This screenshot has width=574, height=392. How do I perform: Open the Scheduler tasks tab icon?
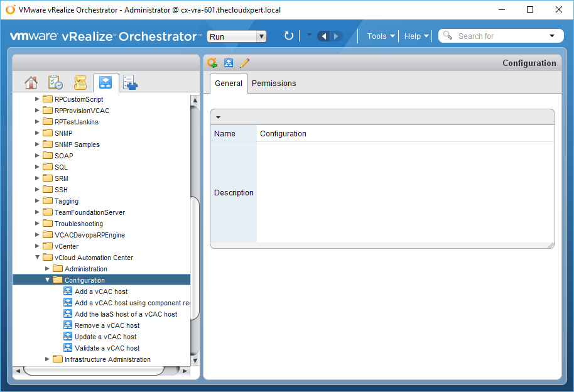[55, 82]
